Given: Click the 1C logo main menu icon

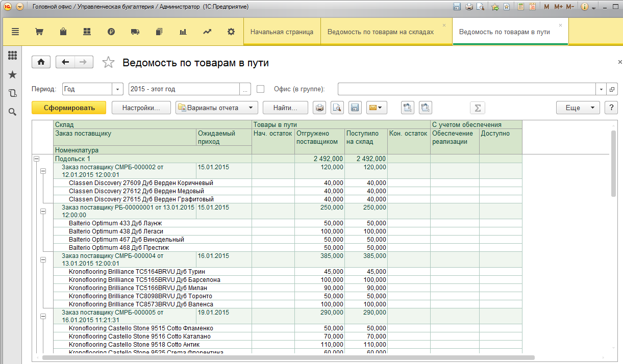Looking at the screenshot, I should point(7,7).
